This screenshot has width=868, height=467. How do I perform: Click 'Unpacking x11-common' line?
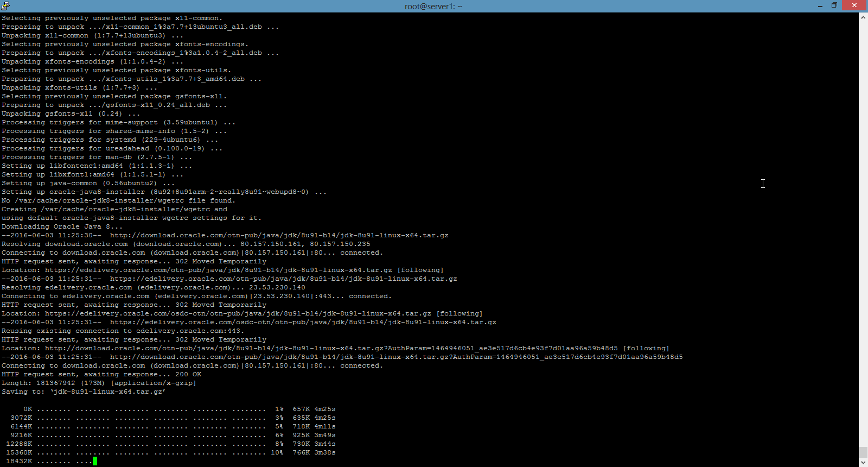click(92, 35)
